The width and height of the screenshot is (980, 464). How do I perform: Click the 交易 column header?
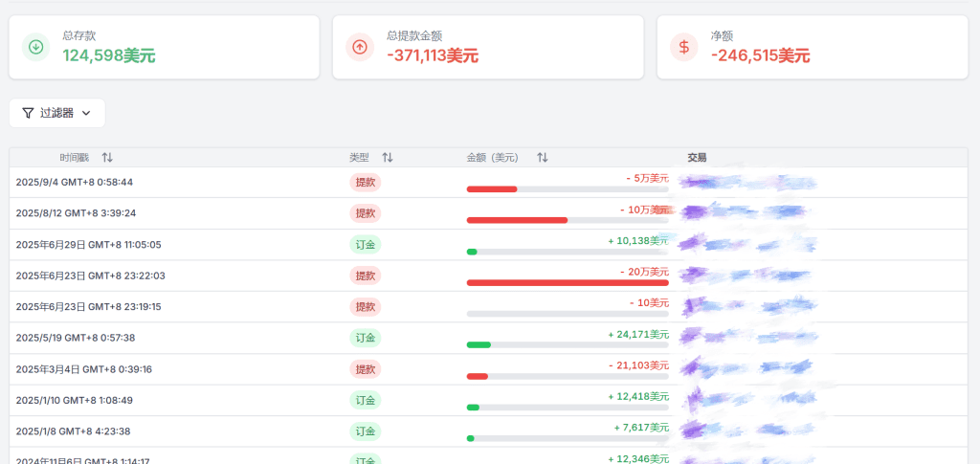pyautogui.click(x=697, y=157)
